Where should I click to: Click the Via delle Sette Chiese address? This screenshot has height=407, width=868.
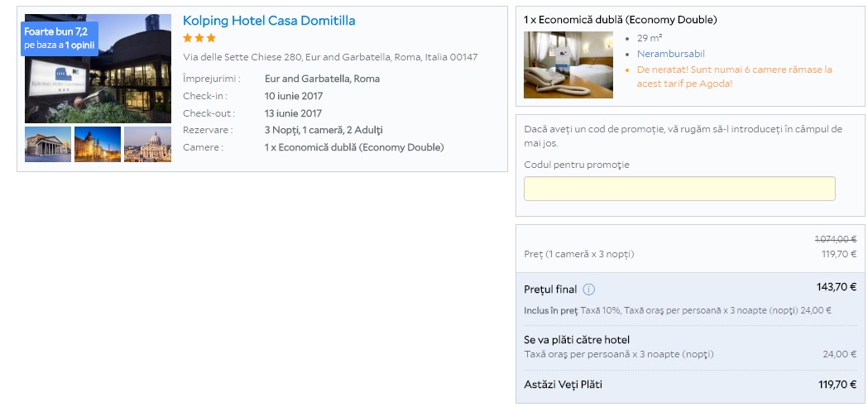pyautogui.click(x=330, y=57)
